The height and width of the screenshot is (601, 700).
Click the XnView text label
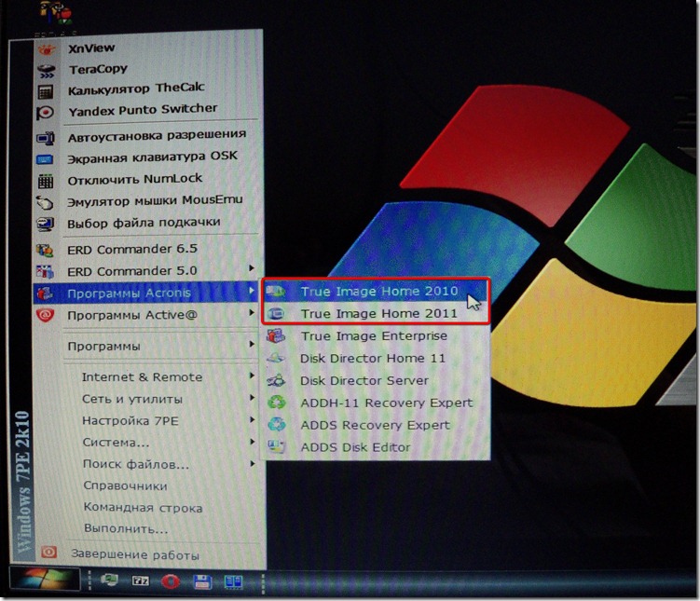click(x=91, y=48)
